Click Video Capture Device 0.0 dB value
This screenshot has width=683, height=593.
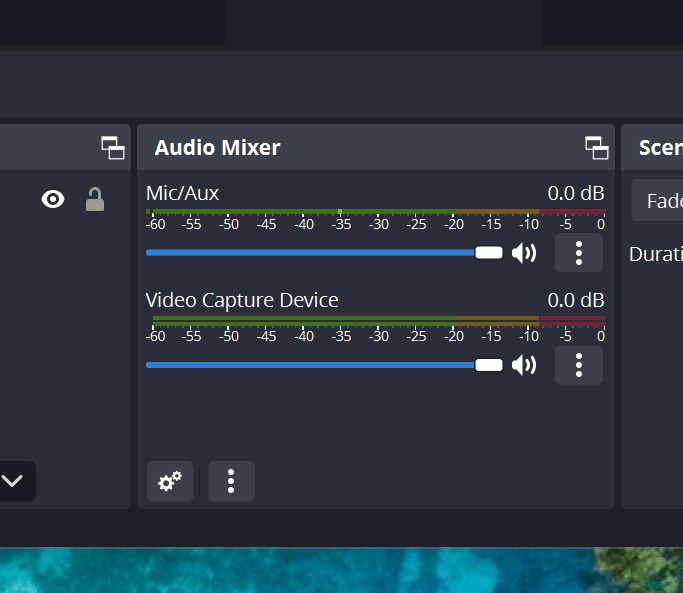click(576, 301)
